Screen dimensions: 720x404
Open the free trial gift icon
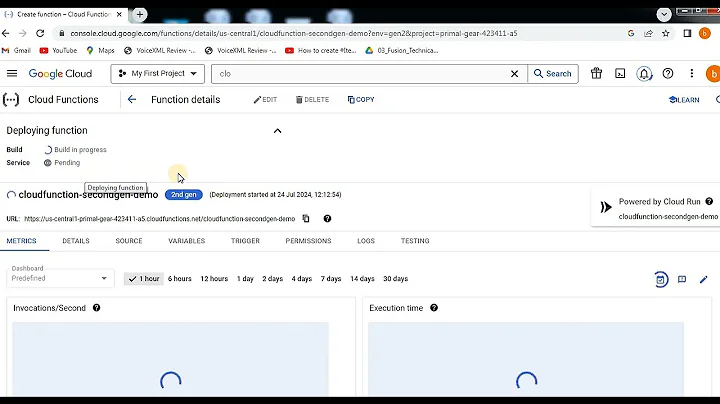(596, 73)
